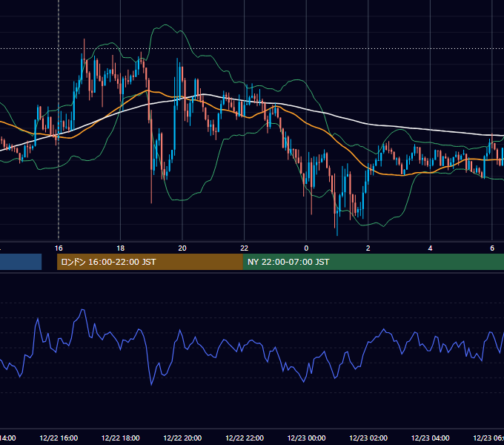Image resolution: width=504 pixels, height=445 pixels.
Task: Click the 2 hour axis label
Action: point(368,248)
